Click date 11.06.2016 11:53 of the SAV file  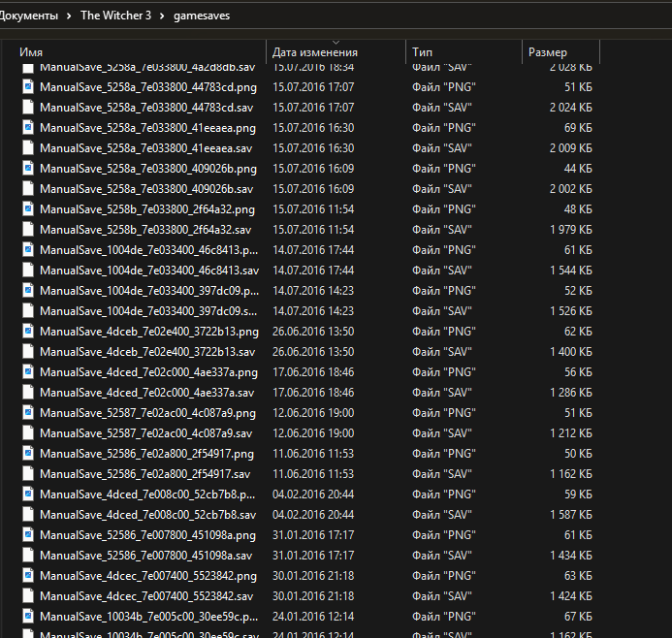[x=313, y=474]
